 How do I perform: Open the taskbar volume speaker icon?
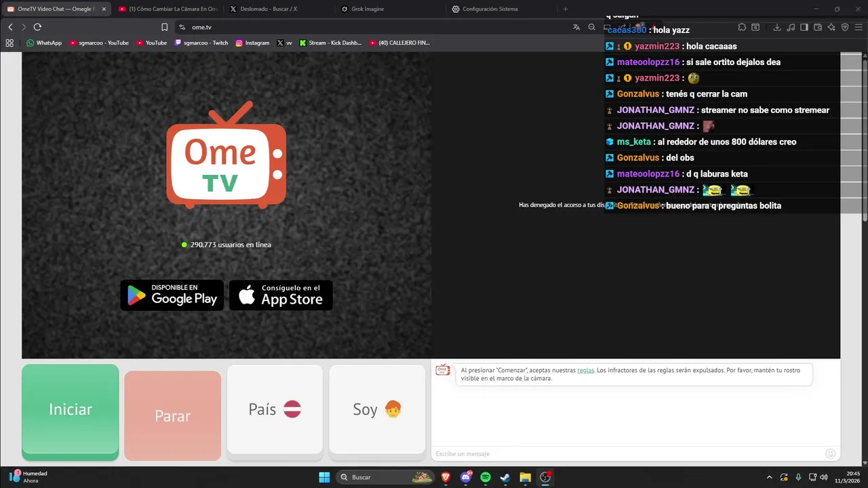[823, 477]
